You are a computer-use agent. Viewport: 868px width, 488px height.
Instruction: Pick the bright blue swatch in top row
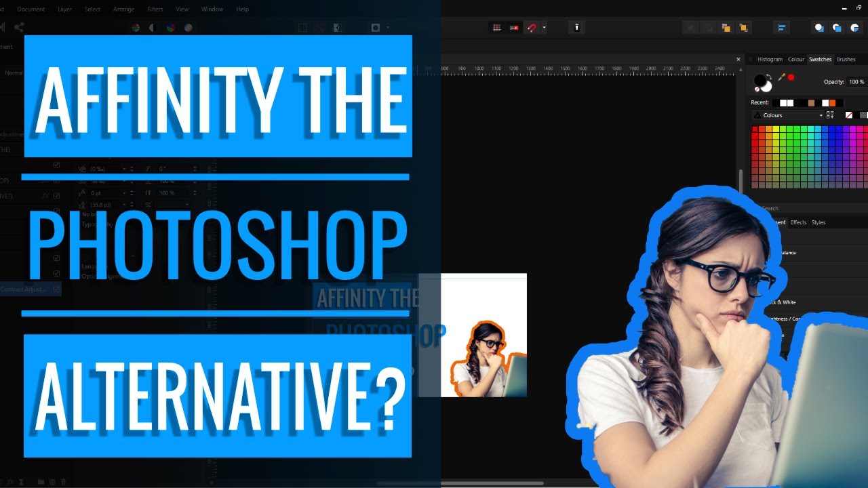(x=833, y=129)
